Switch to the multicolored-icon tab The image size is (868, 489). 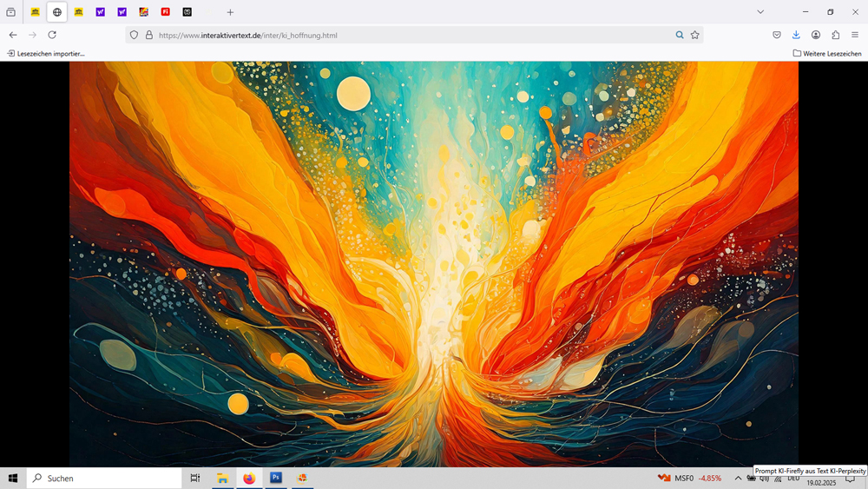143,11
